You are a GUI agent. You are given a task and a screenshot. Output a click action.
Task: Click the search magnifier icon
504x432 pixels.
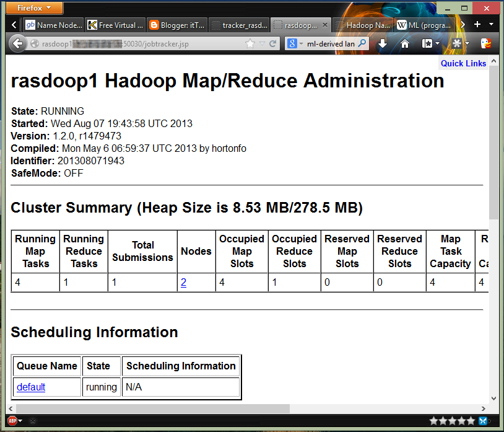[362, 43]
